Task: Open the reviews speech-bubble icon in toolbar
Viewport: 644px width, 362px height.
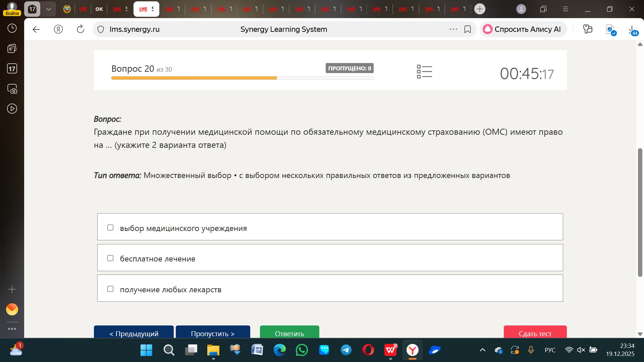Action: (588, 29)
